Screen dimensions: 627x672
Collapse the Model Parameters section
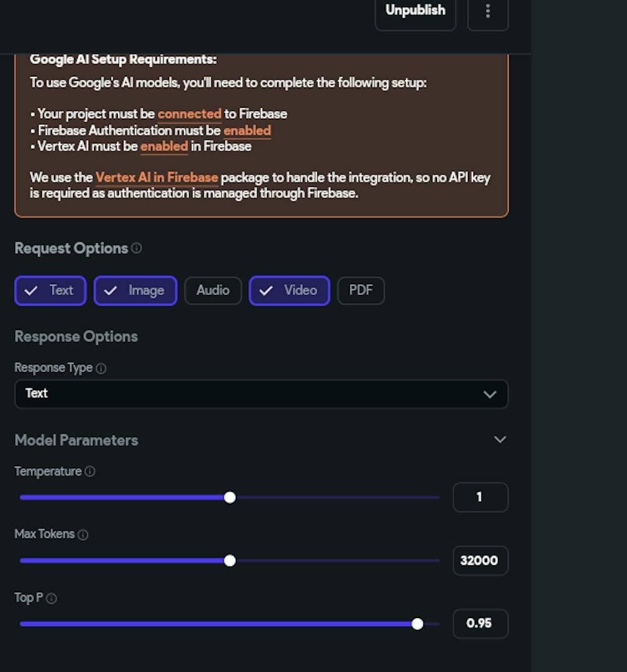click(x=500, y=440)
